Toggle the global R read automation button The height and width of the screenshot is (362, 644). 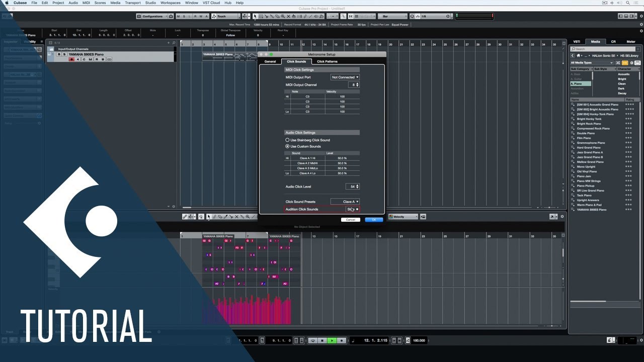pos(195,16)
